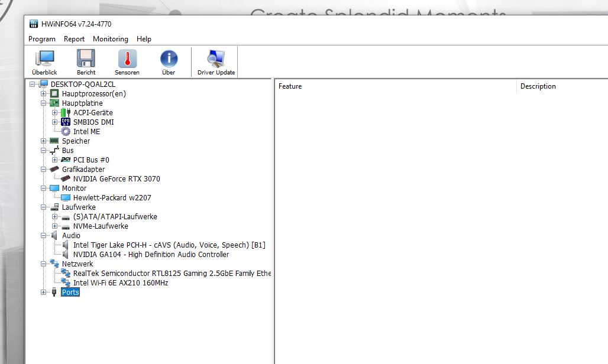Expand the Ports node

coord(43,292)
